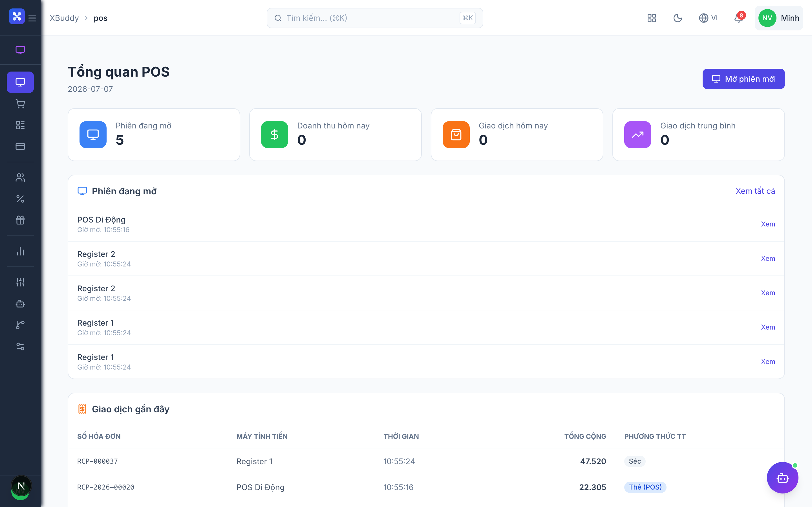This screenshot has height=507, width=812.
Task: Focus the Tìm kiếm search field
Action: (x=375, y=18)
